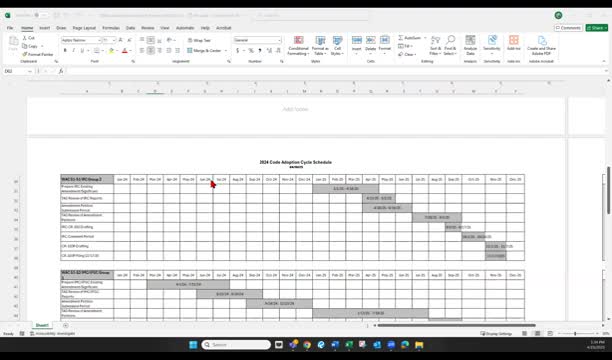Apply Accounting number format dollar icon
The image size is (612, 360).
(237, 51)
